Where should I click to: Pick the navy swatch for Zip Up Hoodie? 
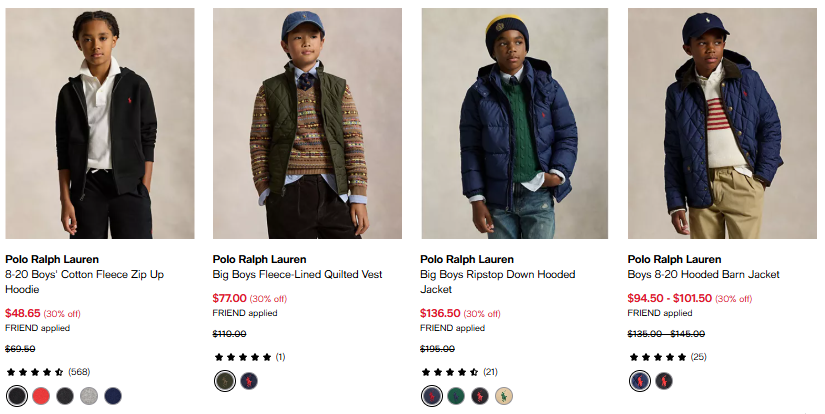tap(113, 396)
